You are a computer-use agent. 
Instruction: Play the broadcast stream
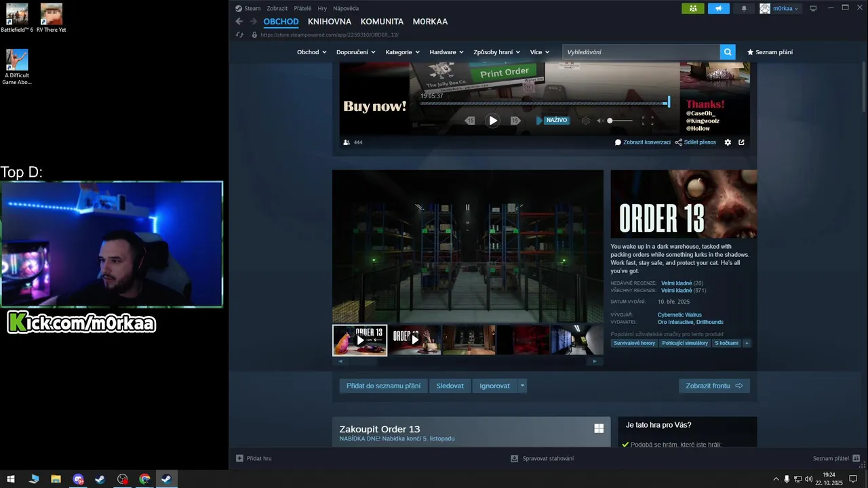point(493,121)
